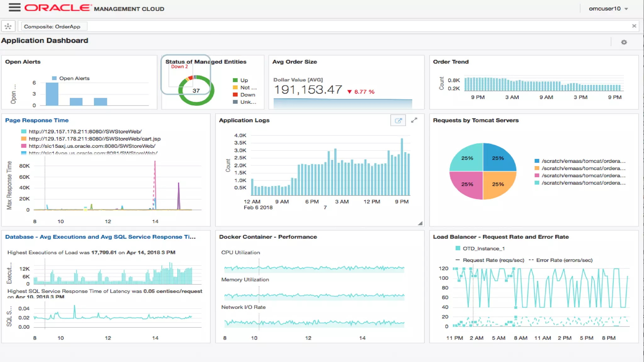Click the donut chart center showing 37
The image size is (644, 362).
(196, 91)
